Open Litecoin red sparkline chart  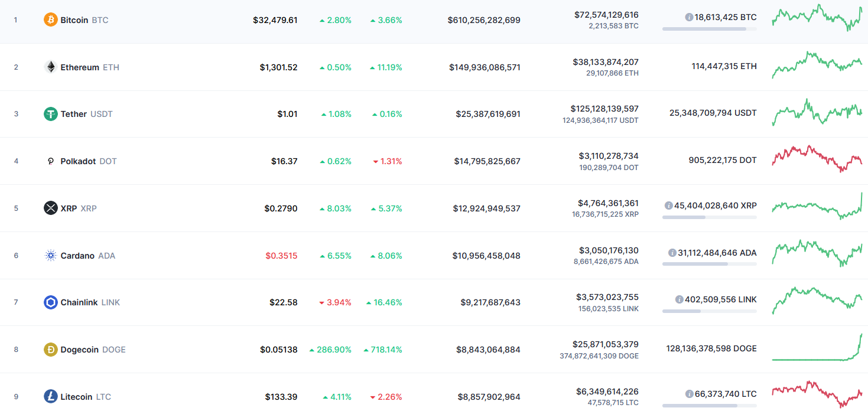click(x=817, y=394)
